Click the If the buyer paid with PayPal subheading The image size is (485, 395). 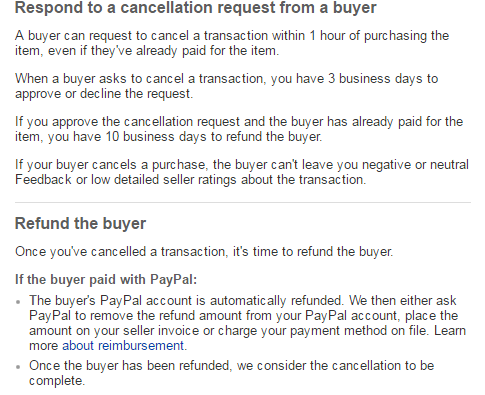[106, 279]
